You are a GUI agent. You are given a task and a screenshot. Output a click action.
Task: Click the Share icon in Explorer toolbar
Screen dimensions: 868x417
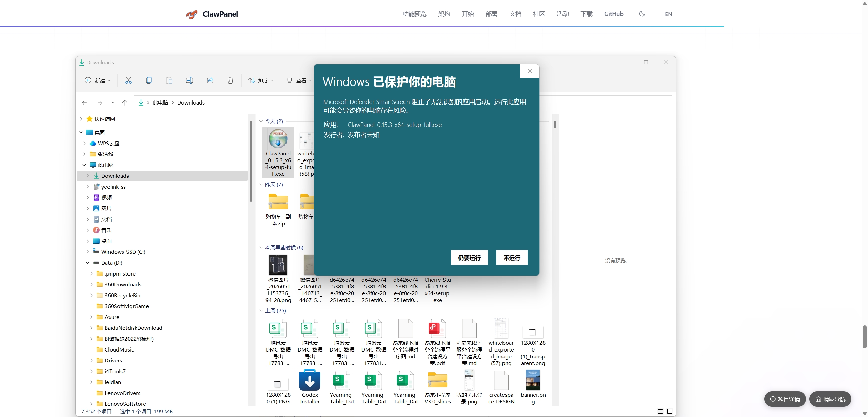[210, 80]
